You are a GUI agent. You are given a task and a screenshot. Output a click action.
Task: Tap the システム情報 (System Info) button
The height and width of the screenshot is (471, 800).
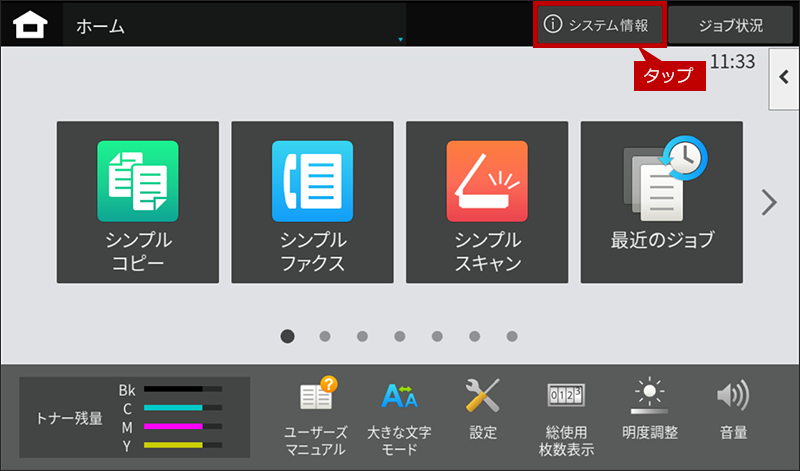601,26
